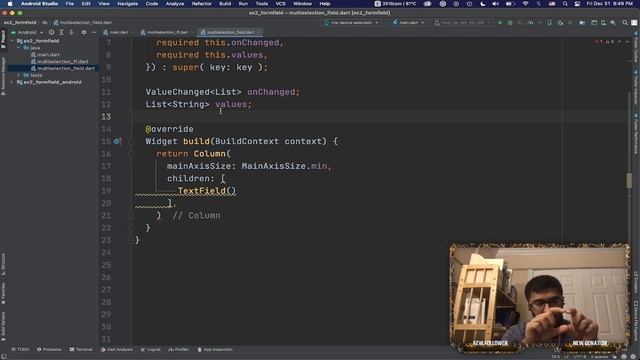
Task: Click the tool window toggle icon in the bottom-left corner
Action: [x=4, y=356]
